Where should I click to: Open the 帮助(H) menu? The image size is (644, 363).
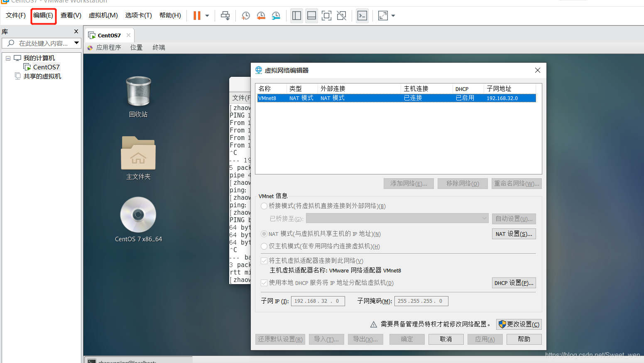coord(170,15)
